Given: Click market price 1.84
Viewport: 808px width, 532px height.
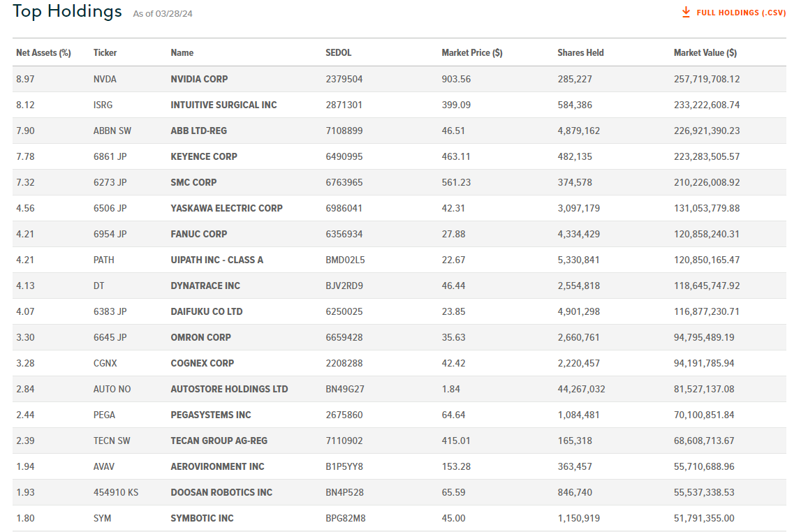Looking at the screenshot, I should coord(451,389).
